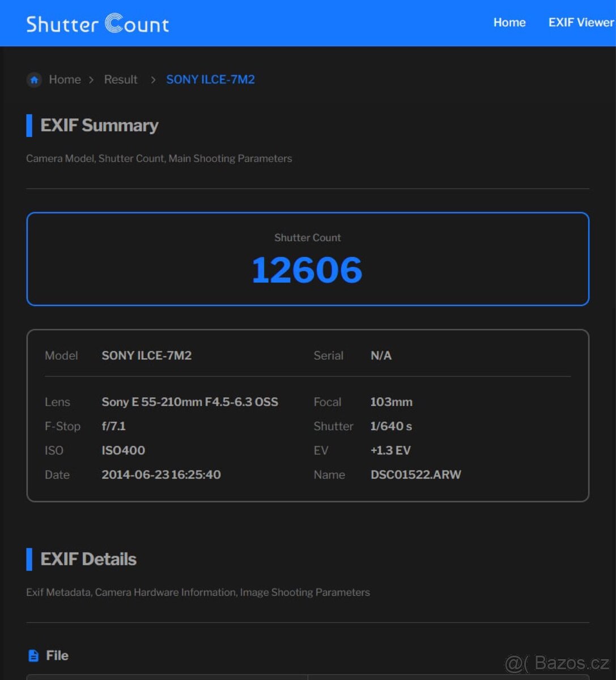This screenshot has height=680, width=616.
Task: Click ISO value ISO400
Action: point(124,450)
